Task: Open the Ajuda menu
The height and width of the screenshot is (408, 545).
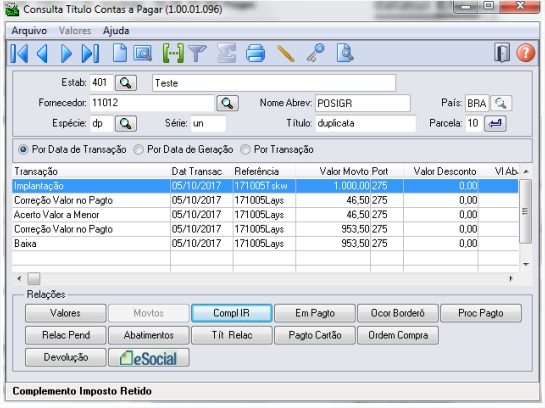Action: [116, 31]
